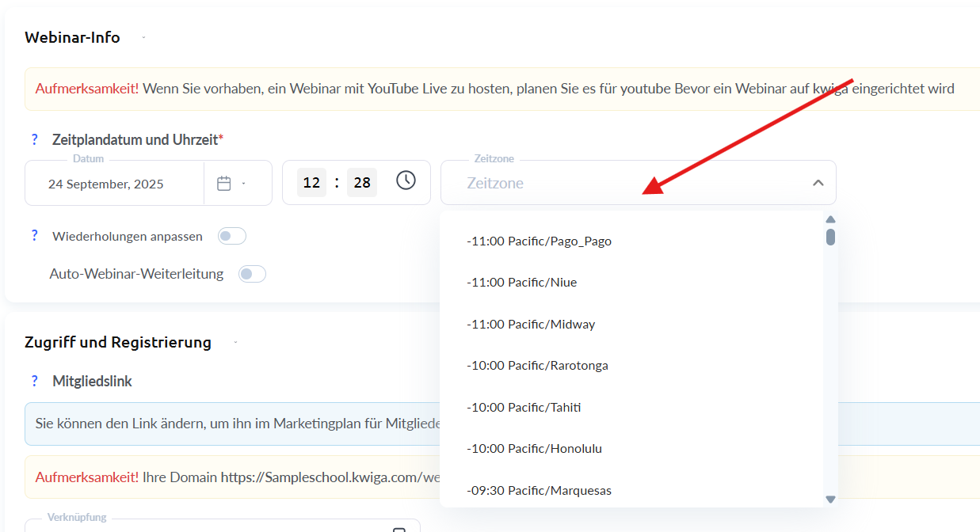Click the timezone list scrollbar thumb
Image resolution: width=980 pixels, height=532 pixels.
(830, 237)
